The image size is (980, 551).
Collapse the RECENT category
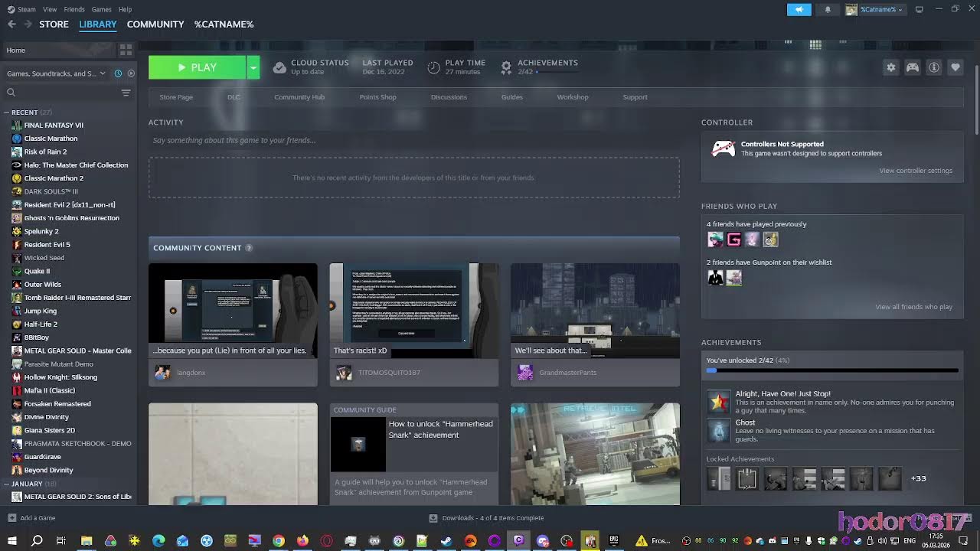click(6, 112)
